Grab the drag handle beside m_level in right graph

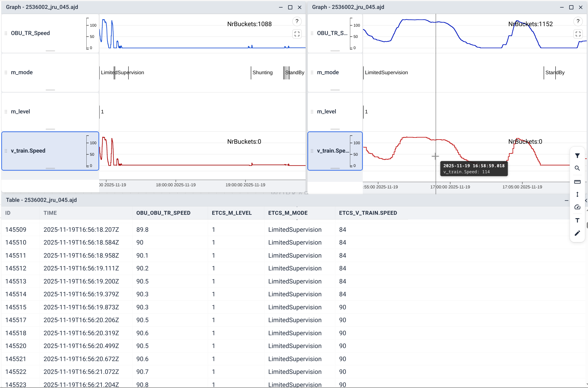[x=312, y=112]
